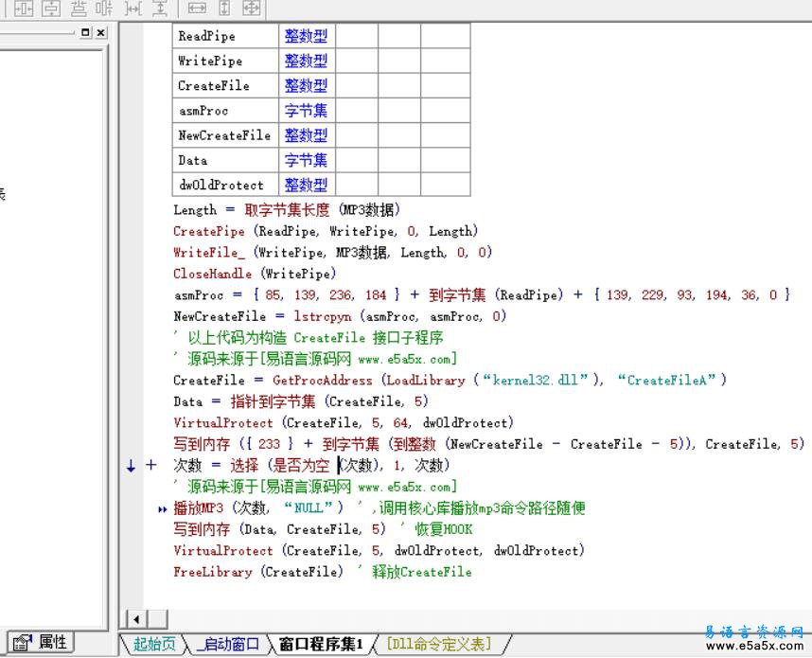This screenshot has height=658, width=812.
Task: Click the "CreateFileA" string literal
Action: 667,381
